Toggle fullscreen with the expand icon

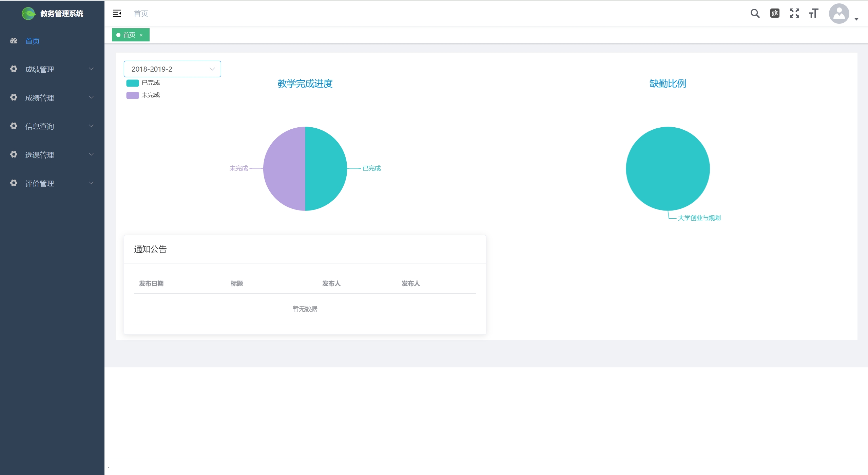[x=794, y=13]
